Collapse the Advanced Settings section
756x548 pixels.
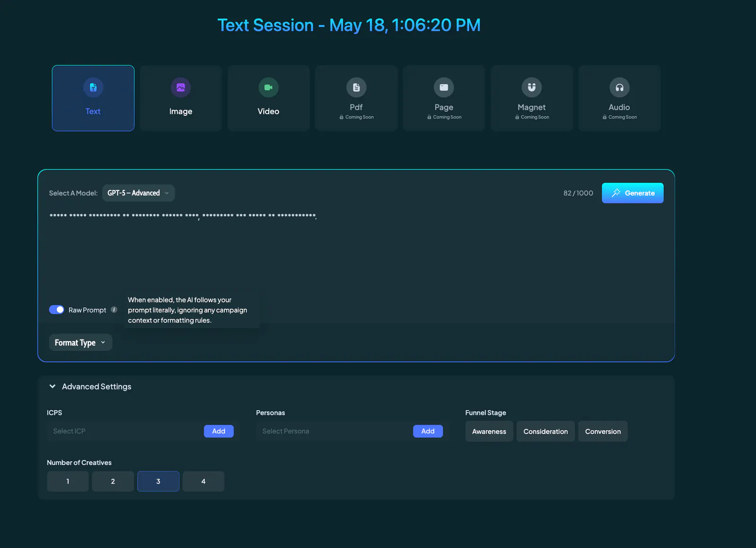(x=52, y=386)
